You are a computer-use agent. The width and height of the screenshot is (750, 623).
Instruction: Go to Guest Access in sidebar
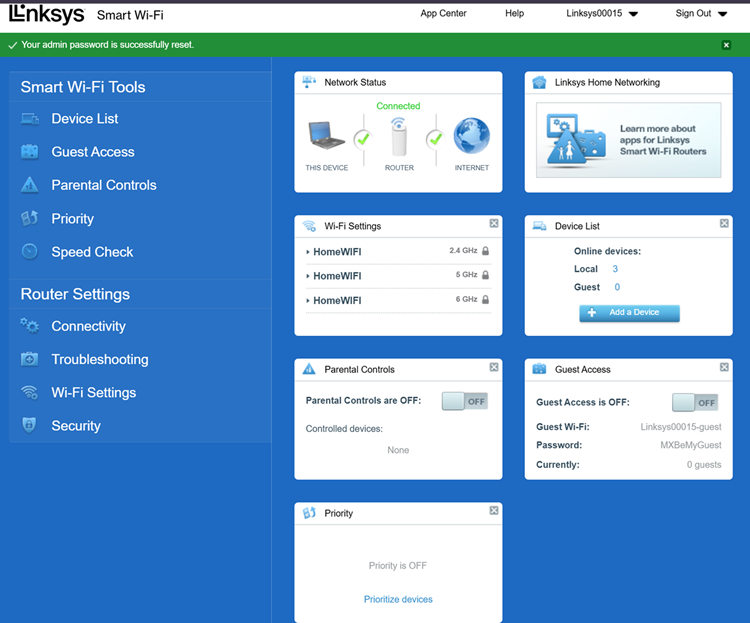(93, 152)
